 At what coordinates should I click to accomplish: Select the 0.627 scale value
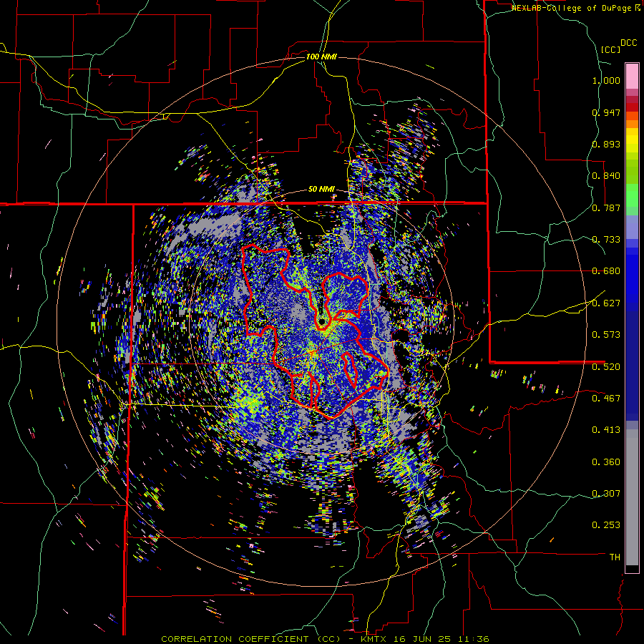pyautogui.click(x=606, y=303)
